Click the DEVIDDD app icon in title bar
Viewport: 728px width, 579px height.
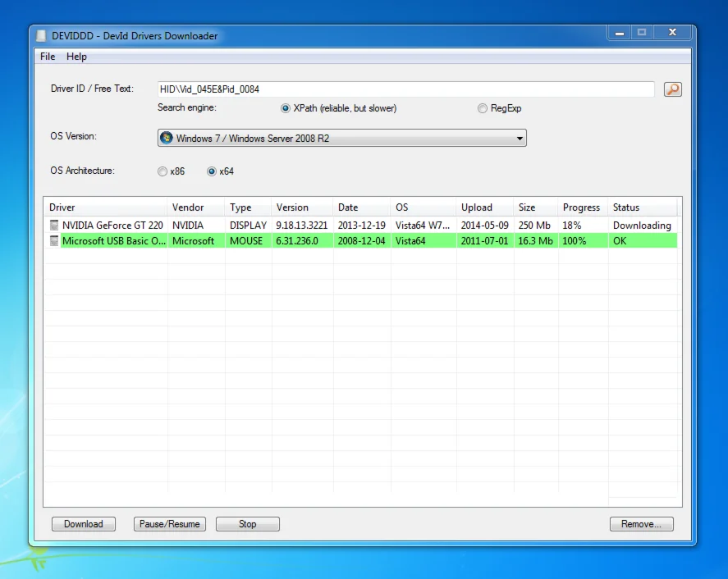(x=42, y=35)
